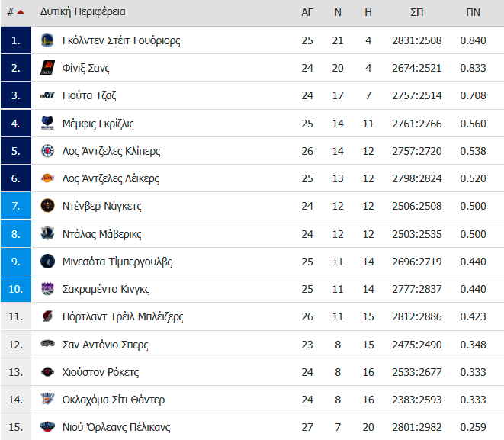Open the Ντάλας Μάβερικς team link
The width and height of the screenshot is (504, 440).
[x=101, y=234]
